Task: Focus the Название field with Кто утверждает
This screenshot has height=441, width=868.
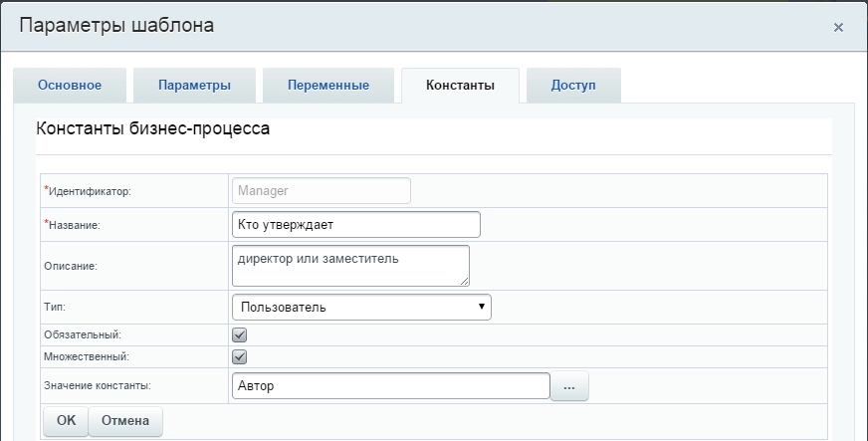Action: click(x=355, y=224)
